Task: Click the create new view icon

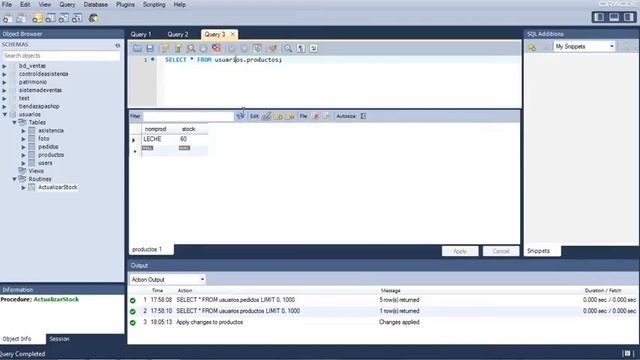Action: point(63,18)
